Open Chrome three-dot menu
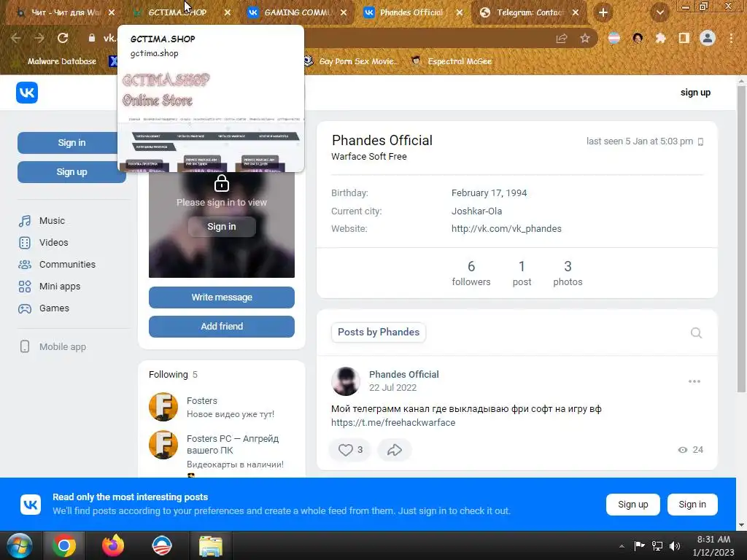Viewport: 747px width, 560px height. click(731, 38)
